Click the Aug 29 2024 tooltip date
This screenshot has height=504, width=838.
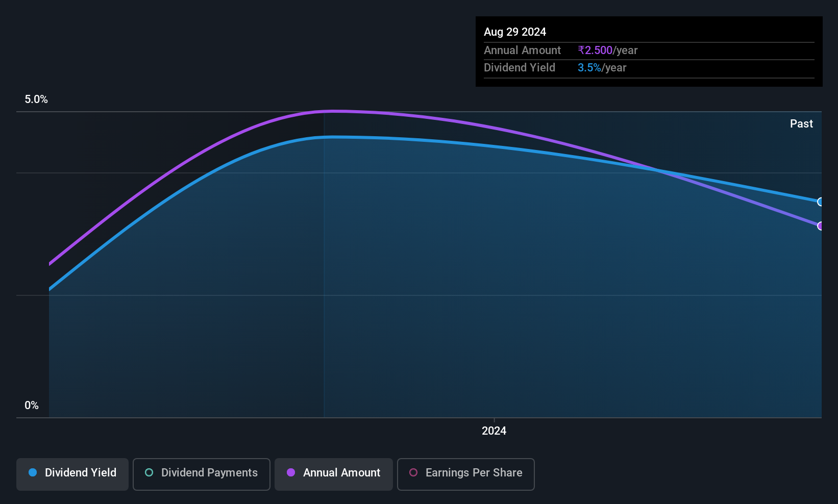click(515, 32)
